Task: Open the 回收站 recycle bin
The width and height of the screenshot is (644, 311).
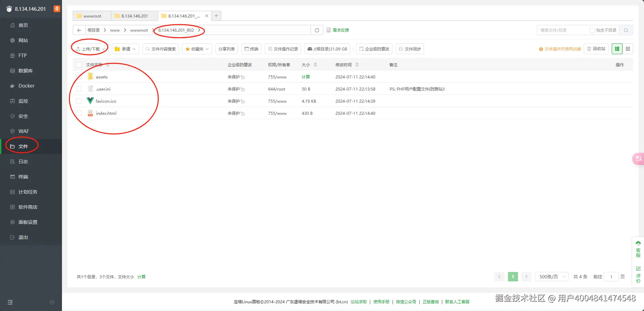Action: (596, 49)
